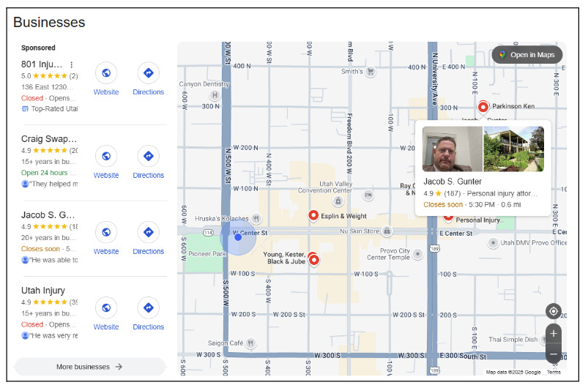This screenshot has height=388, width=588.
Task: Zoom out on the map
Action: click(x=554, y=354)
